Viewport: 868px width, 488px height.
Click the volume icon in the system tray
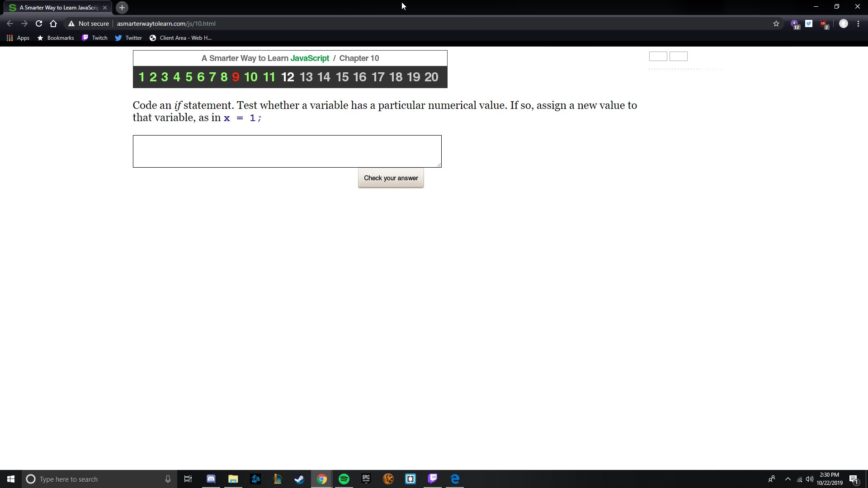pos(809,479)
